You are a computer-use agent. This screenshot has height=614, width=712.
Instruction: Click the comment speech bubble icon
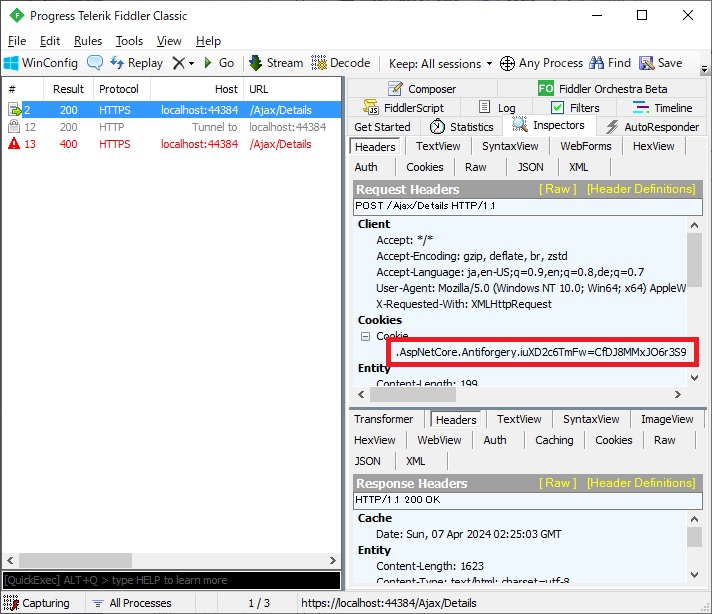point(95,63)
